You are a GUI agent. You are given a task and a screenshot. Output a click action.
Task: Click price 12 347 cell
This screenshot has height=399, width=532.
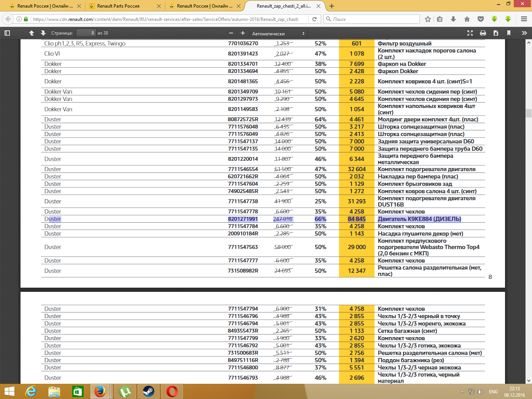coord(356,271)
